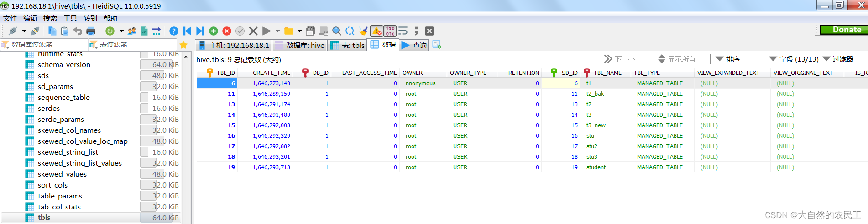Click the Copy toolbar icon

52,31
